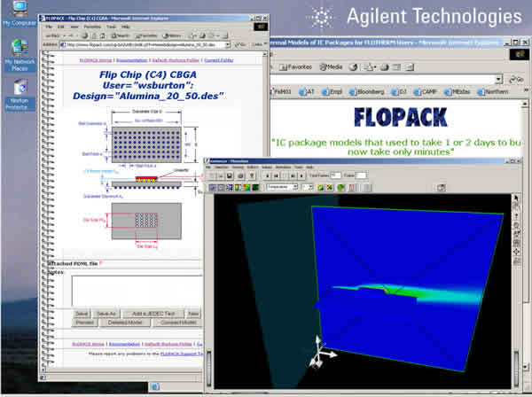Open the Refresh Working Folder link at top

click(x=176, y=60)
